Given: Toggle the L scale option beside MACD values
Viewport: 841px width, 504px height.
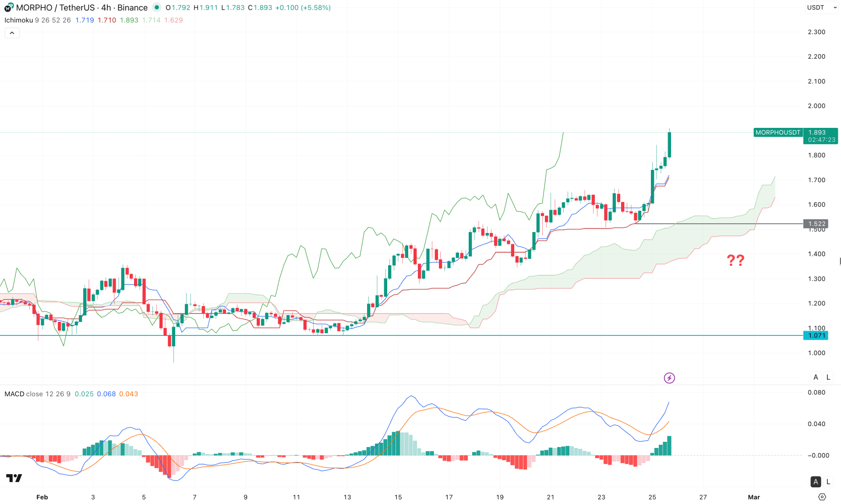Looking at the screenshot, I should tap(828, 482).
